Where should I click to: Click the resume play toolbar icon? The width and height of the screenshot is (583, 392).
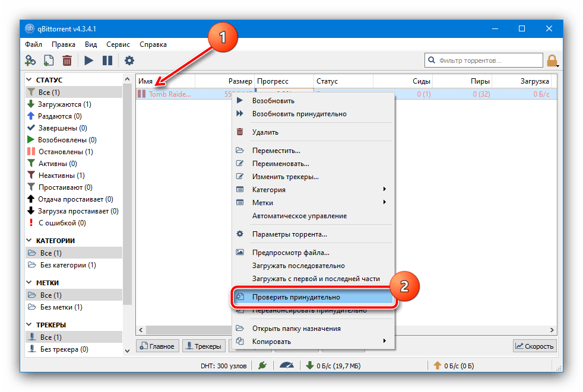coord(88,60)
